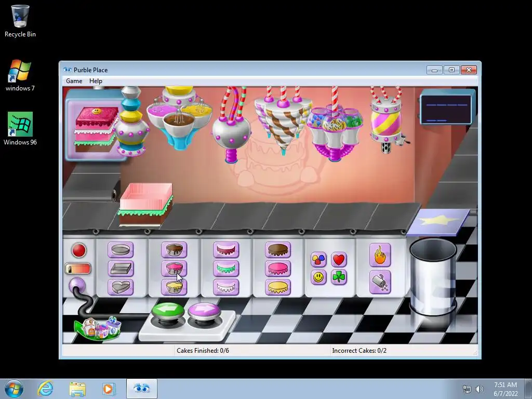This screenshot has width=532, height=399.
Task: Minimize the Purble Place window
Action: (435, 70)
